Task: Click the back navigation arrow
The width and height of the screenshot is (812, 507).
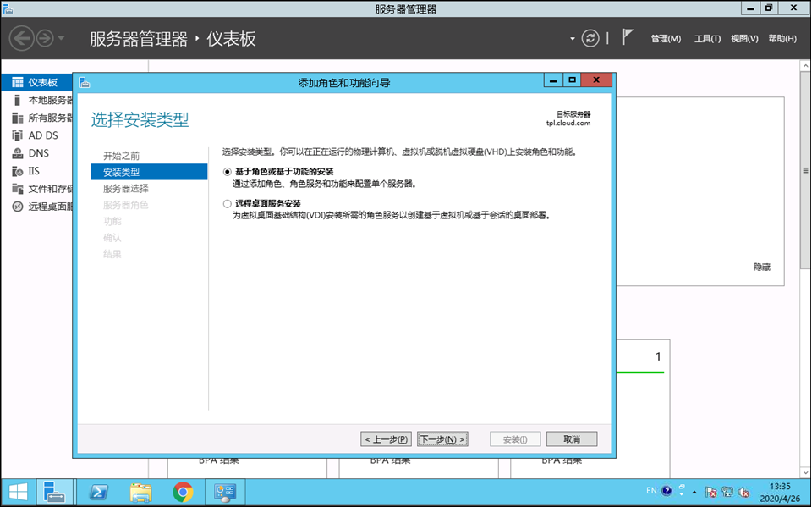Action: coord(21,38)
